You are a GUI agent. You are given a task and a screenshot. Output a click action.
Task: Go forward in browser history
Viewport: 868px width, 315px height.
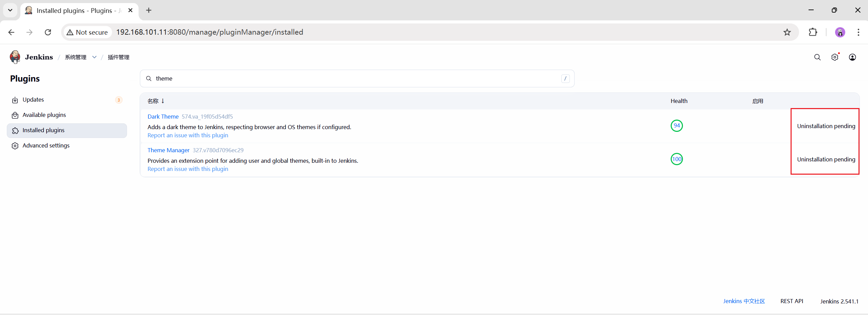pos(30,32)
